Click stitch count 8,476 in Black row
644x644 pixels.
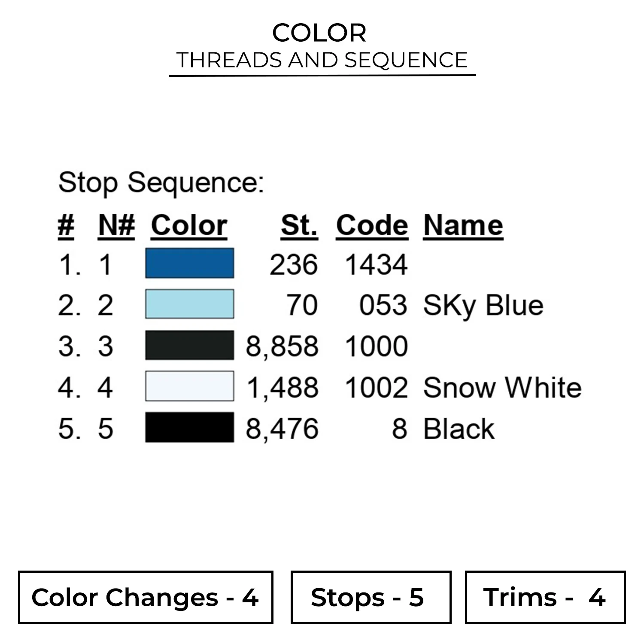pos(282,429)
